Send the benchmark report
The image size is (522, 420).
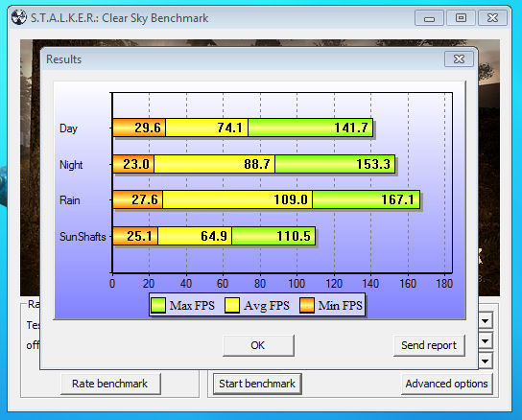[x=429, y=345]
